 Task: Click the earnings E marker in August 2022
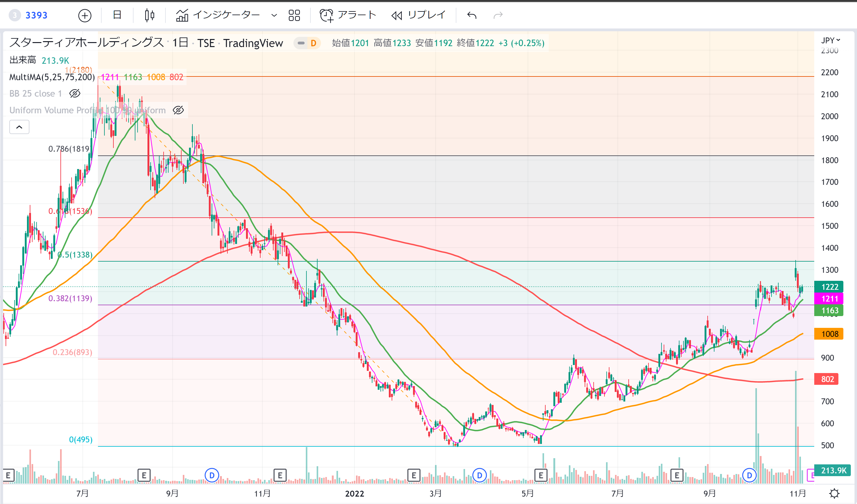[x=677, y=475]
